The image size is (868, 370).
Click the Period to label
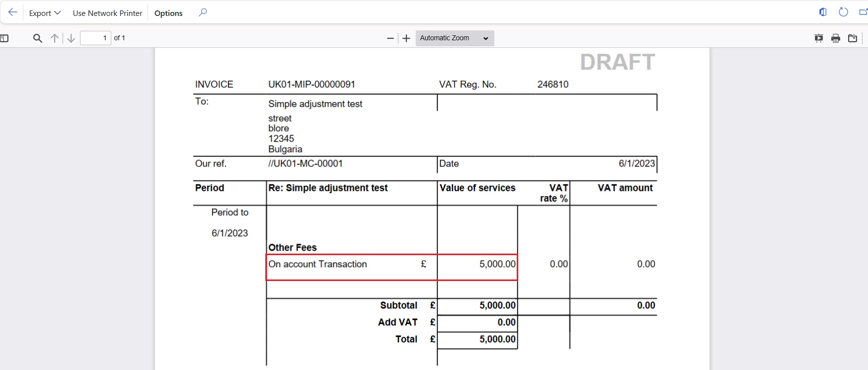(x=230, y=212)
